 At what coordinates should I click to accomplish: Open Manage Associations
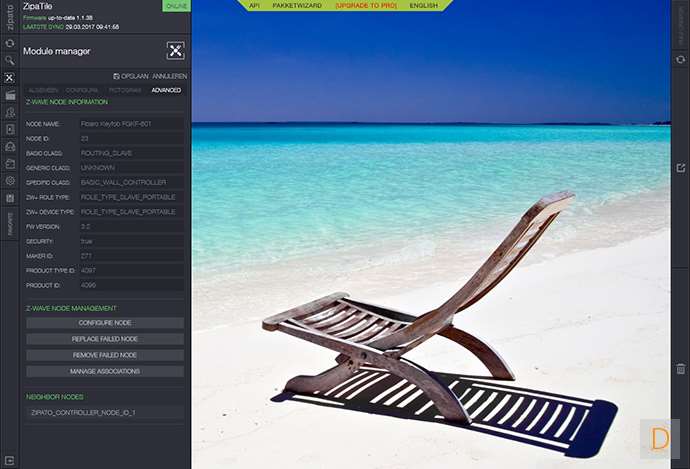pos(105,371)
